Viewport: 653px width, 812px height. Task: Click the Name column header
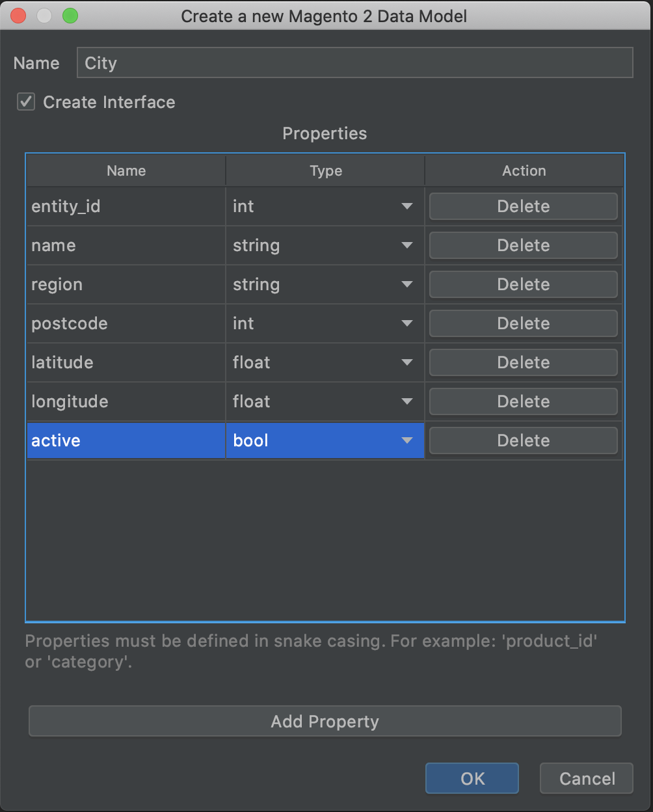click(x=126, y=170)
